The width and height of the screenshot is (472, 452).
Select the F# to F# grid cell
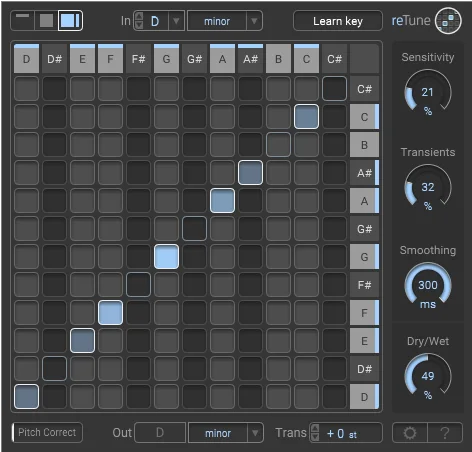tap(138, 285)
